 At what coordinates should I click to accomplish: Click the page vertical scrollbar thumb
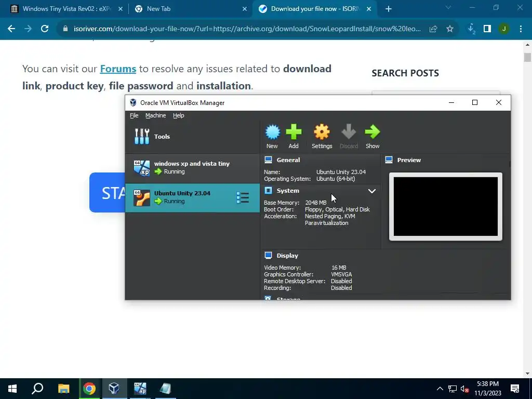click(x=527, y=57)
